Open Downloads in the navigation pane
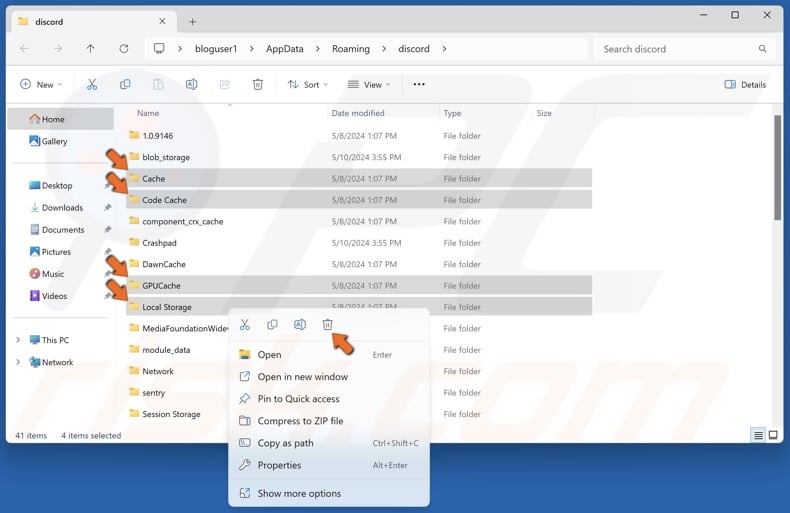The height and width of the screenshot is (513, 790). coord(56,208)
